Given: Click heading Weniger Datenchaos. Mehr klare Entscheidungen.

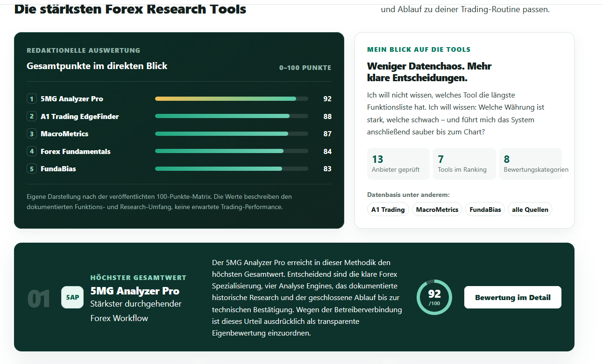Looking at the screenshot, I should pyautogui.click(x=429, y=72).
